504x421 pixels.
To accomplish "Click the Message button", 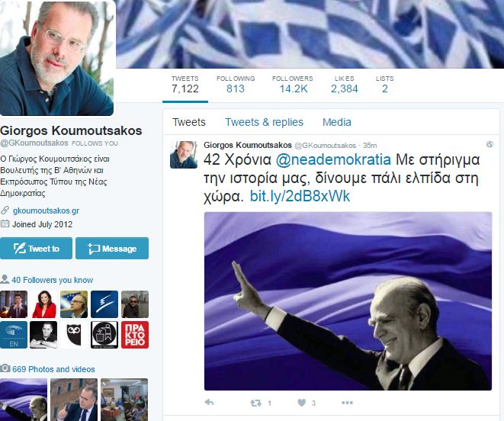I will tap(112, 249).
